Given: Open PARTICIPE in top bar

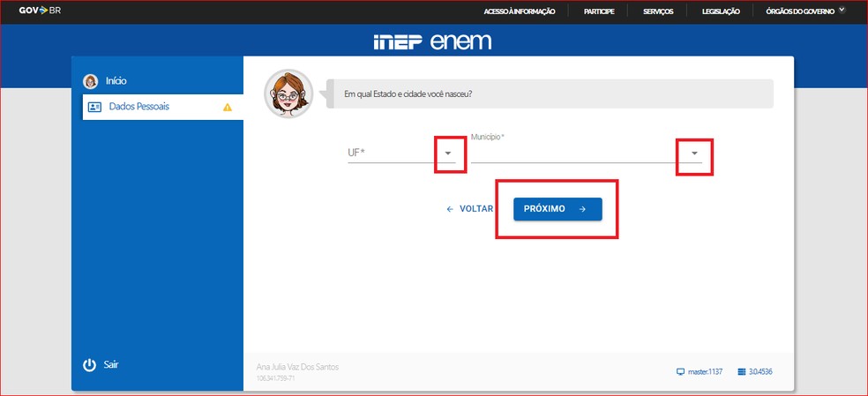Looking at the screenshot, I should click(599, 11).
